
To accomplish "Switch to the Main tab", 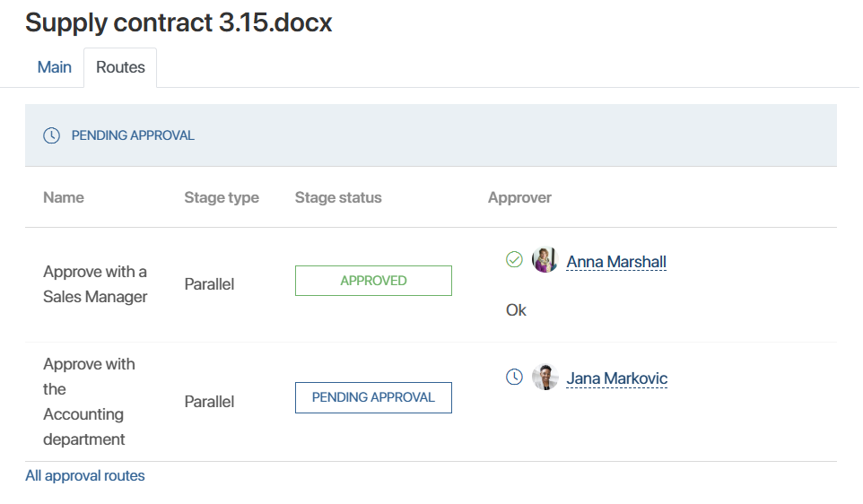I will pos(55,67).
